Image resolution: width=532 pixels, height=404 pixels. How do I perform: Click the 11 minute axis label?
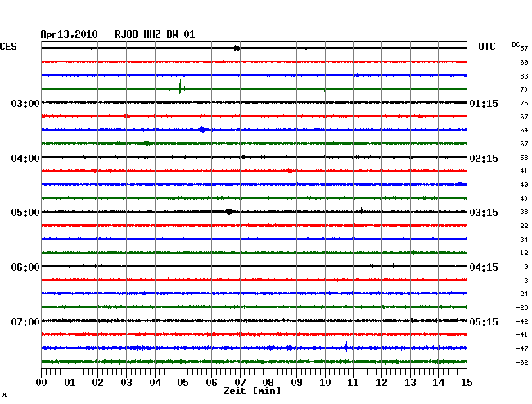[x=353, y=383]
